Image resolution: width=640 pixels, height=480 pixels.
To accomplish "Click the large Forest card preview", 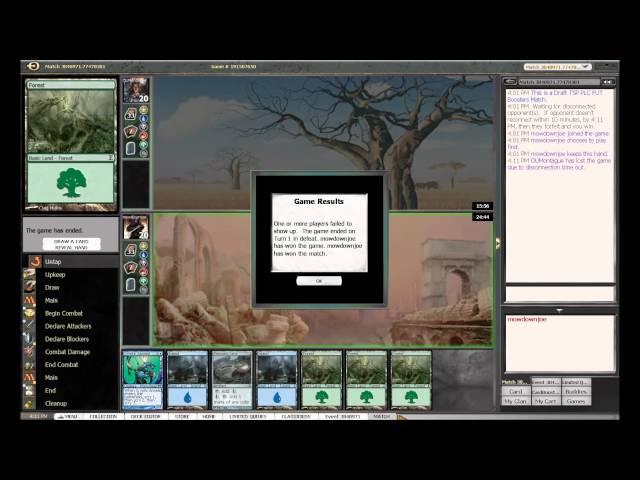I will (71, 145).
